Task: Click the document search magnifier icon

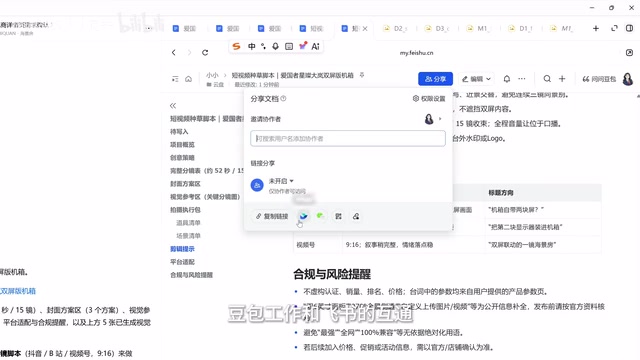Action: point(547,79)
